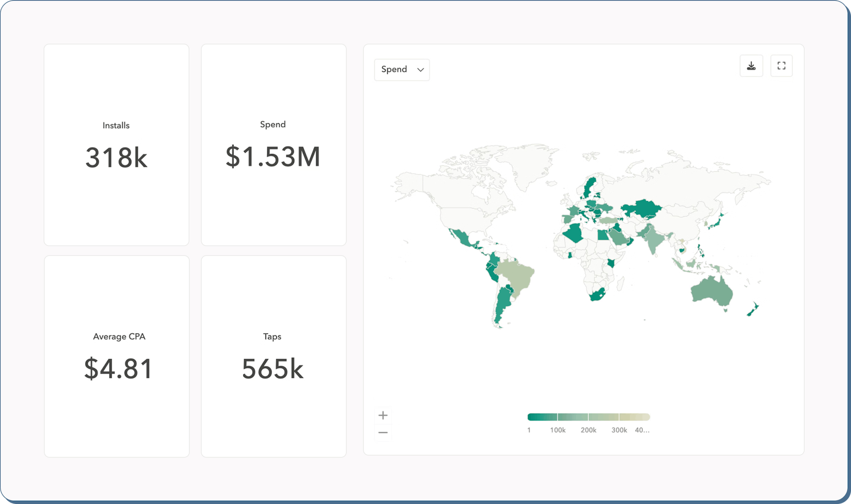Click the darkest green legend segment
The width and height of the screenshot is (851, 504).
click(x=542, y=417)
